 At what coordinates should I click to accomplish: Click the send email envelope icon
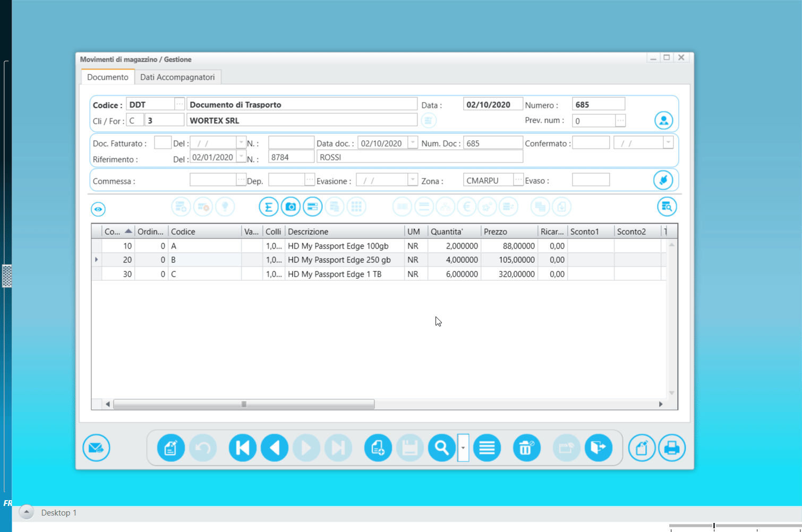[96, 448]
